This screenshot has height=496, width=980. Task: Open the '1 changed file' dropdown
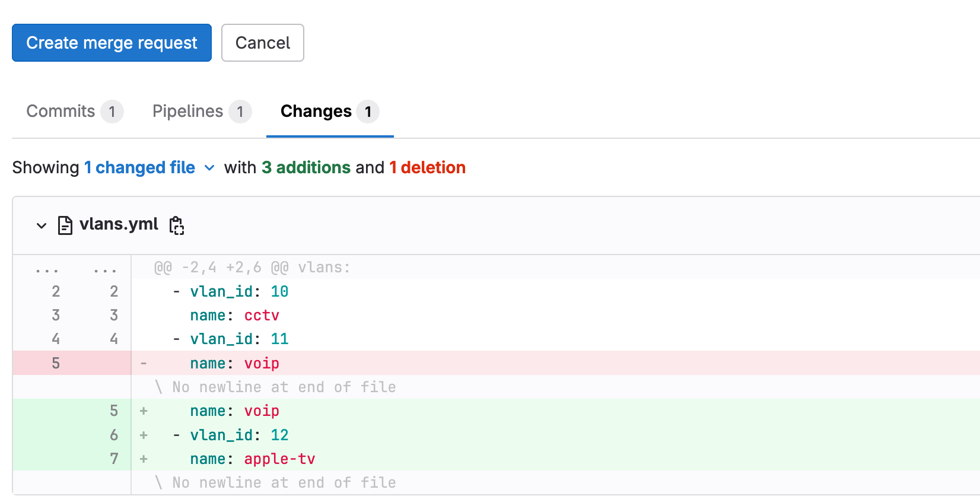149,168
